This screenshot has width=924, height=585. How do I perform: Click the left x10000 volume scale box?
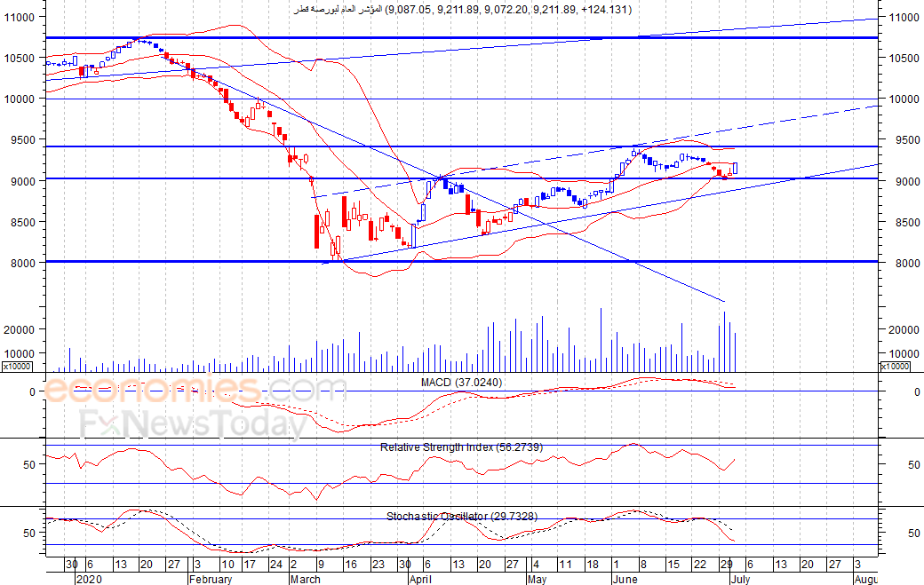pyautogui.click(x=17, y=367)
